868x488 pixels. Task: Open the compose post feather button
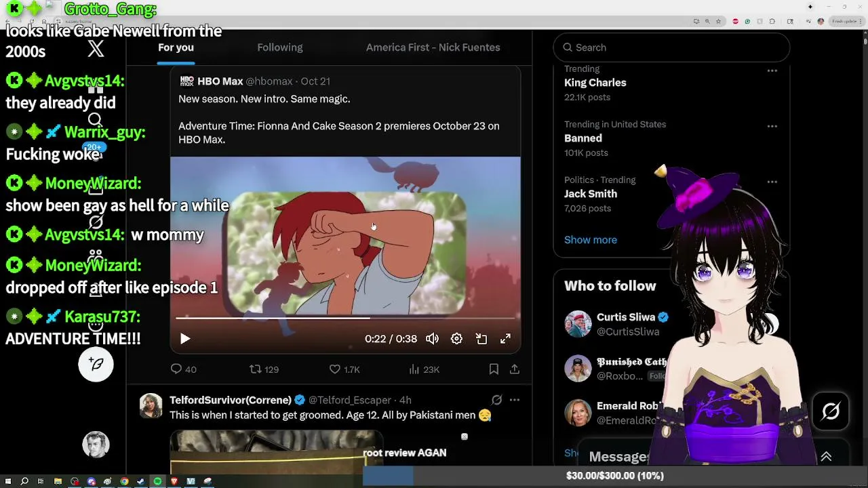point(96,364)
